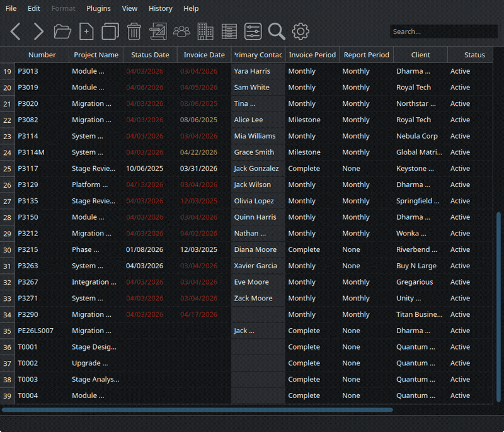504x432 pixels.
Task: Click contact Xavier Garcia
Action: 258,266
